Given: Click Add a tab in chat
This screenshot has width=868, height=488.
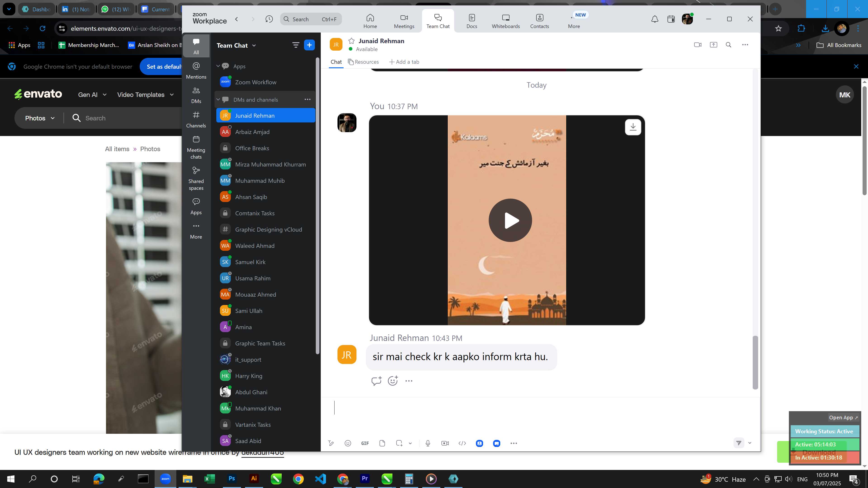Looking at the screenshot, I should pos(404,62).
